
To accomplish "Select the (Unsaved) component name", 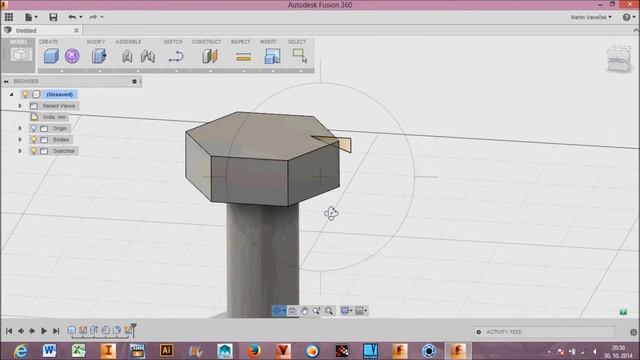I will pyautogui.click(x=60, y=94).
